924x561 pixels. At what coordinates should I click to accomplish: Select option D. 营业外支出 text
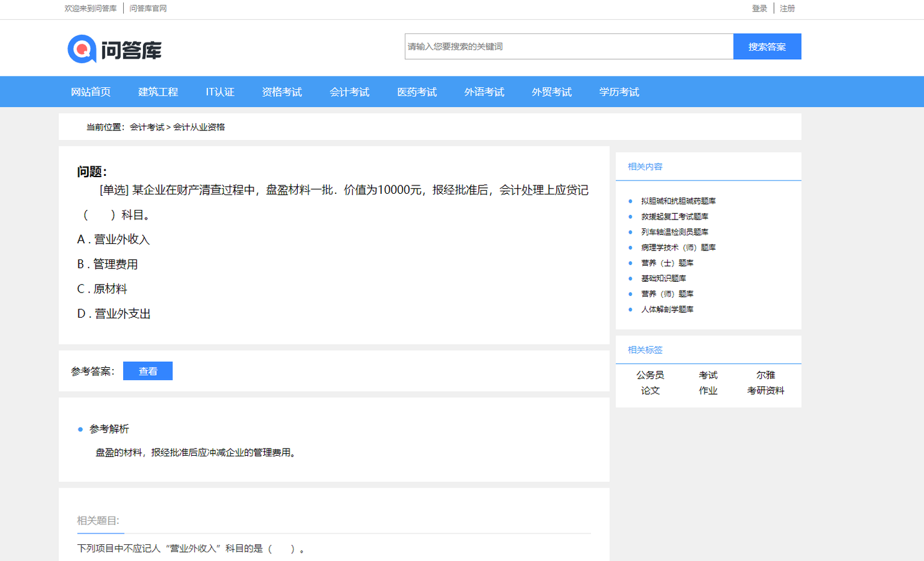click(x=114, y=313)
